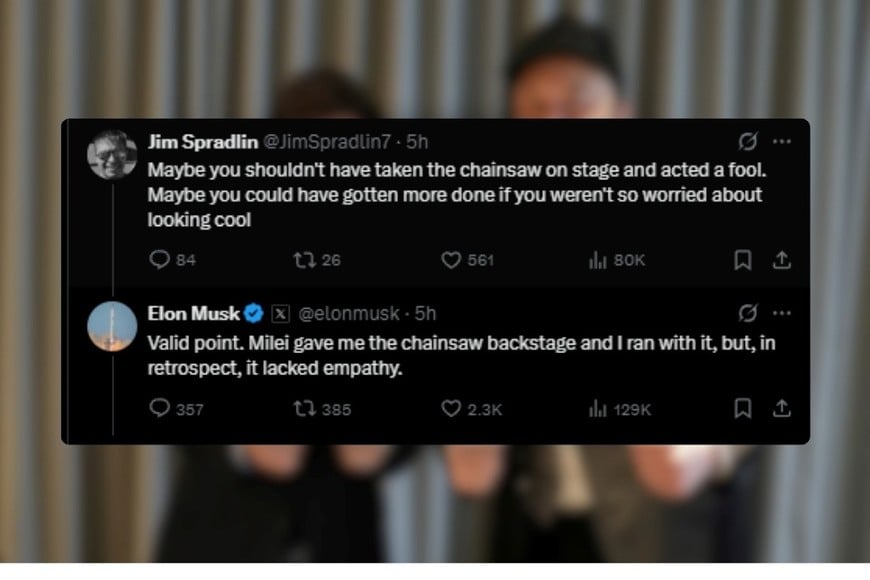Open Jim Spradlin's profile avatar

coord(112,155)
